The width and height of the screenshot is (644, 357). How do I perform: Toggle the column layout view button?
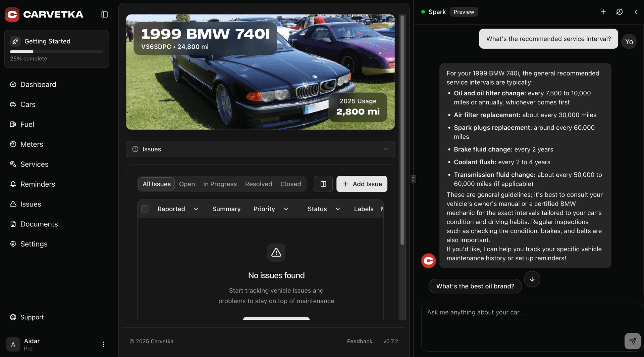coord(323,184)
